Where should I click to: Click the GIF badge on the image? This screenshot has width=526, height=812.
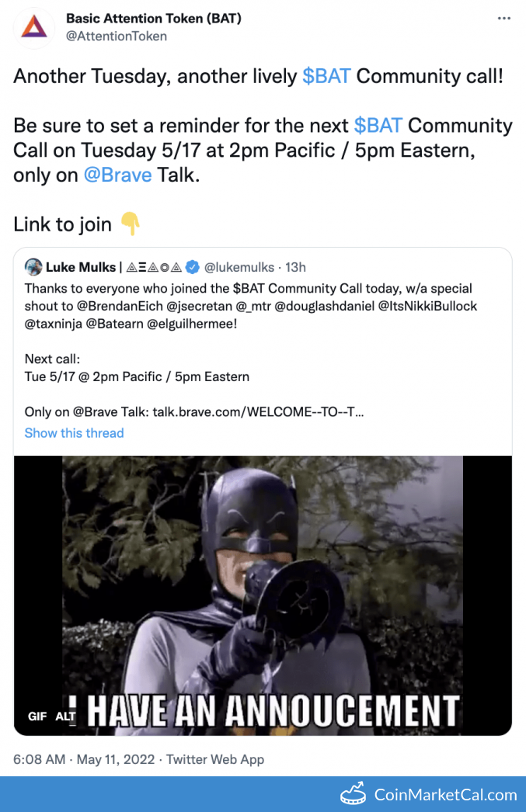[x=37, y=717]
